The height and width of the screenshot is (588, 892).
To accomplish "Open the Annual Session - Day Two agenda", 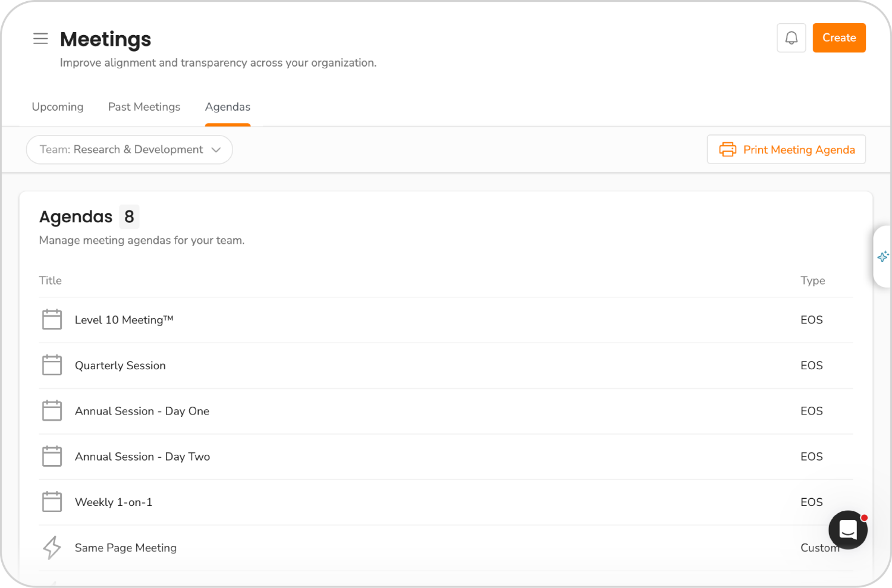I will pos(142,457).
